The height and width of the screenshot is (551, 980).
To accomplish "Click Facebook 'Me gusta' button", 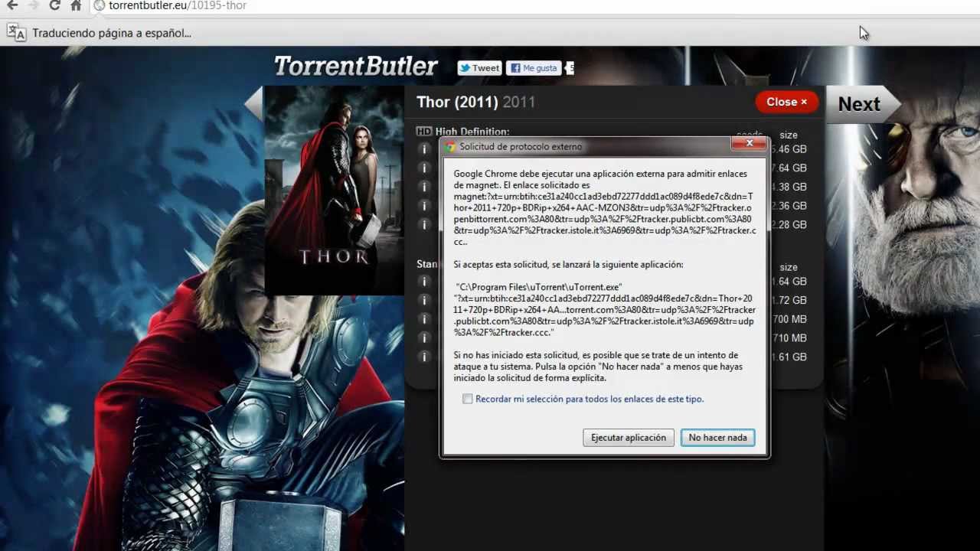I will (534, 68).
